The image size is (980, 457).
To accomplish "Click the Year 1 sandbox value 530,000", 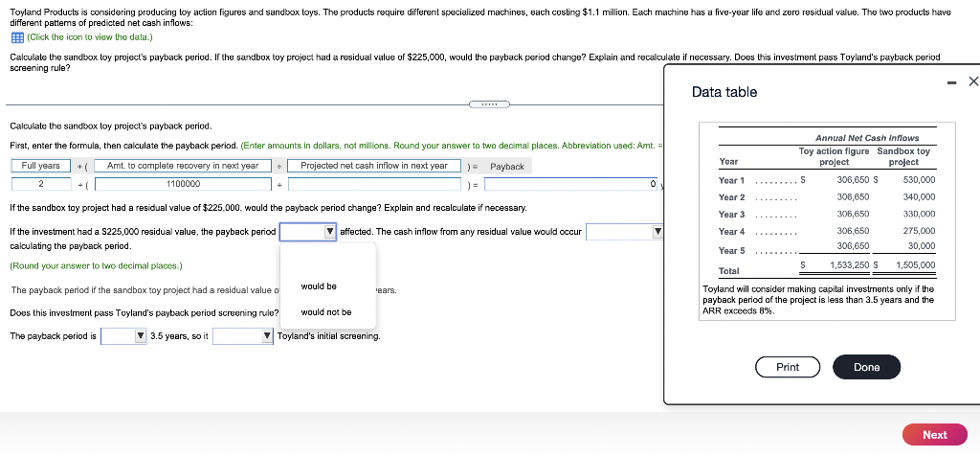I will [919, 180].
